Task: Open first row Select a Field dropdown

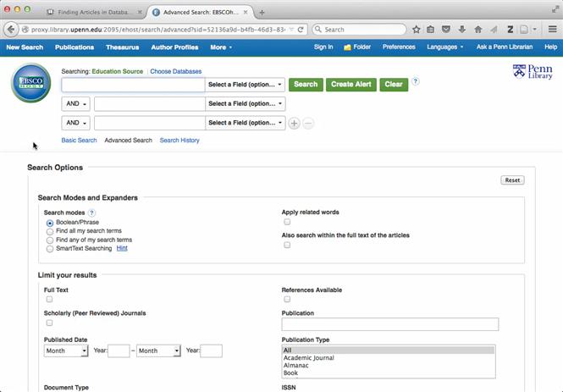Action: click(x=245, y=85)
